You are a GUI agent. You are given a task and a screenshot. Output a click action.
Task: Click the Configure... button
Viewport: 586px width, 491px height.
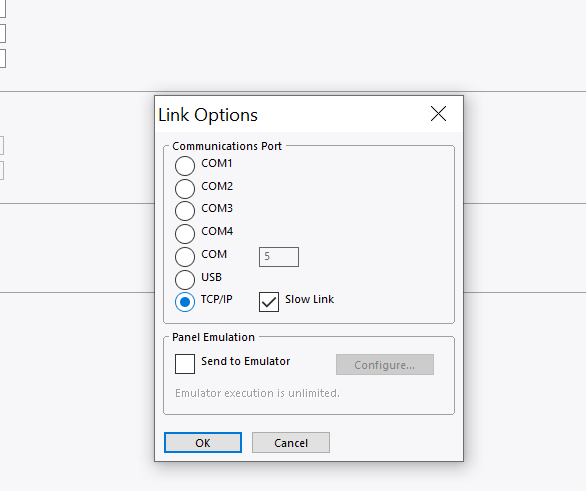click(x=385, y=364)
